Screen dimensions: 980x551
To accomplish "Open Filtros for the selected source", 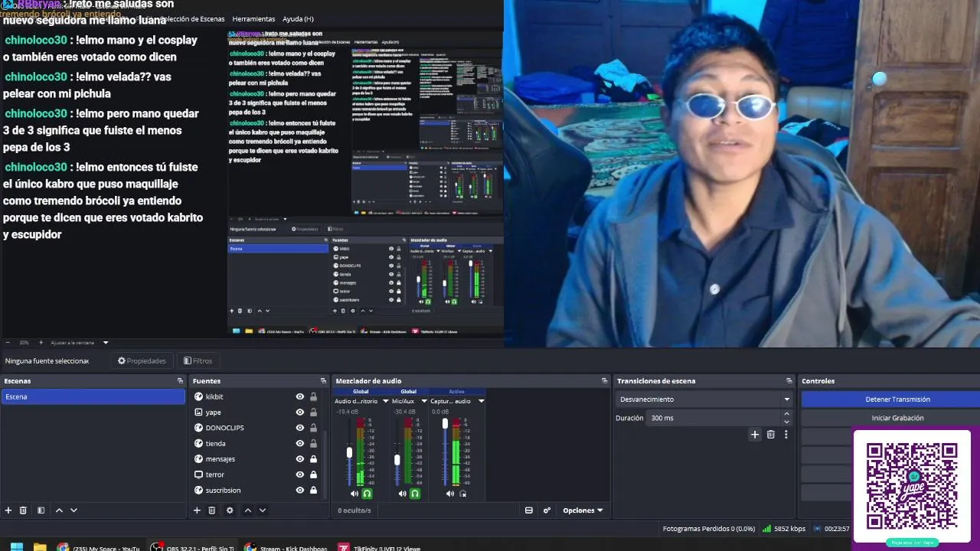I will (198, 360).
